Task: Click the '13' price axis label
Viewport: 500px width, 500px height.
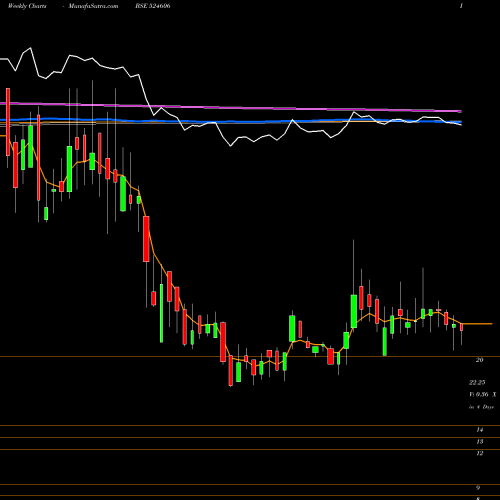Action: (479, 442)
